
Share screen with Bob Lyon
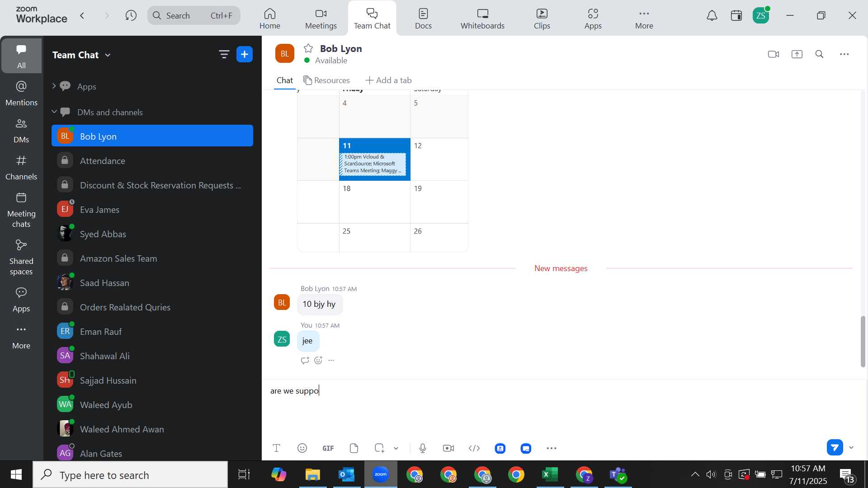(x=797, y=54)
